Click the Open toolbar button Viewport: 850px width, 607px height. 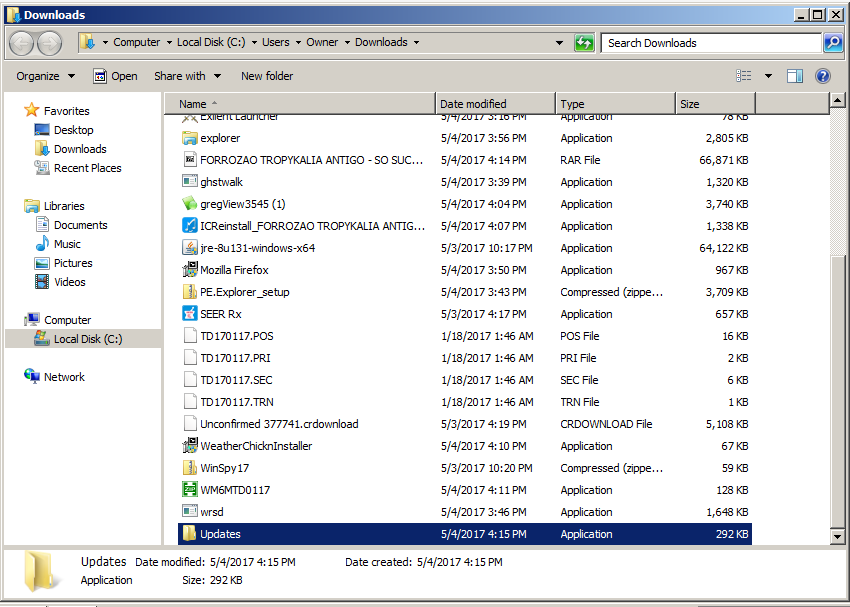(115, 76)
